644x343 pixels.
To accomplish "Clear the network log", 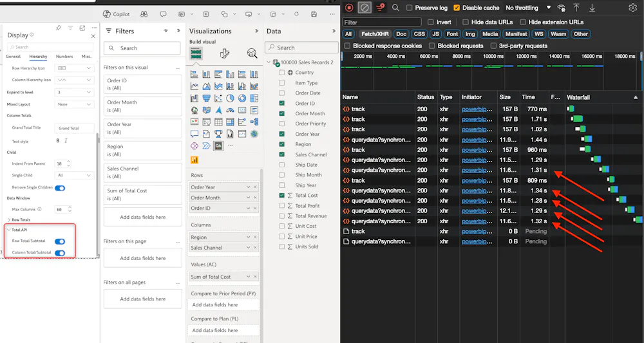I will click(364, 7).
